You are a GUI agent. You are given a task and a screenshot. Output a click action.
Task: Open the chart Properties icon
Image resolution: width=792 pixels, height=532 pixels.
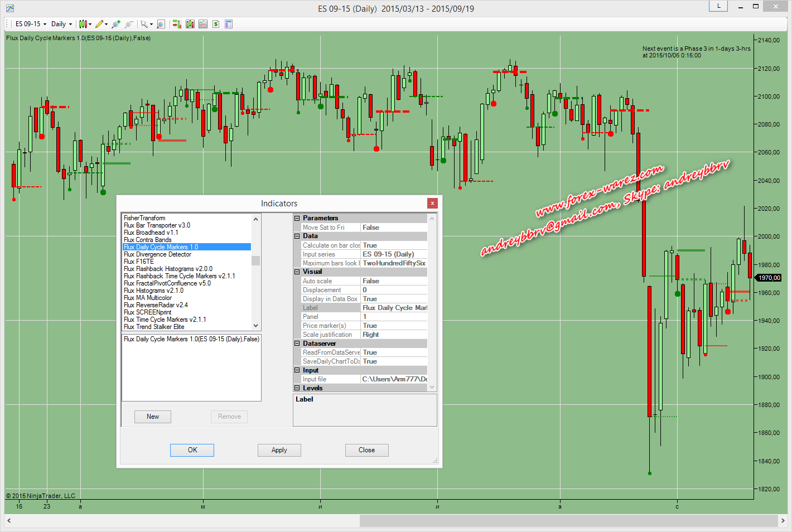coord(229,24)
